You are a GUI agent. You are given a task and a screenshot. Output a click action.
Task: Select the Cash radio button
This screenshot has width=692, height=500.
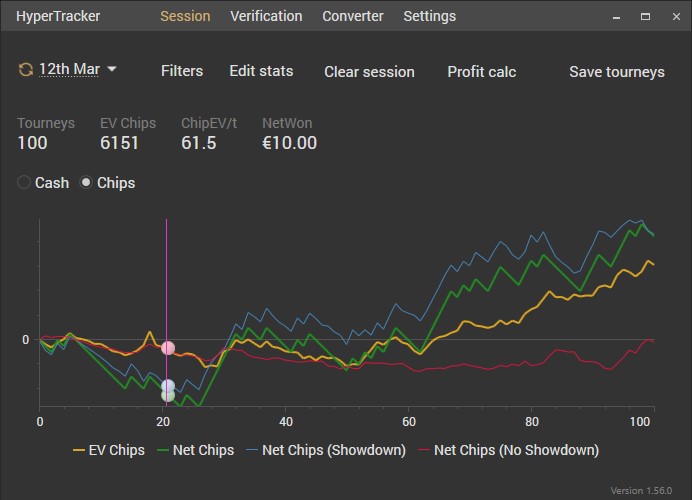pos(25,183)
